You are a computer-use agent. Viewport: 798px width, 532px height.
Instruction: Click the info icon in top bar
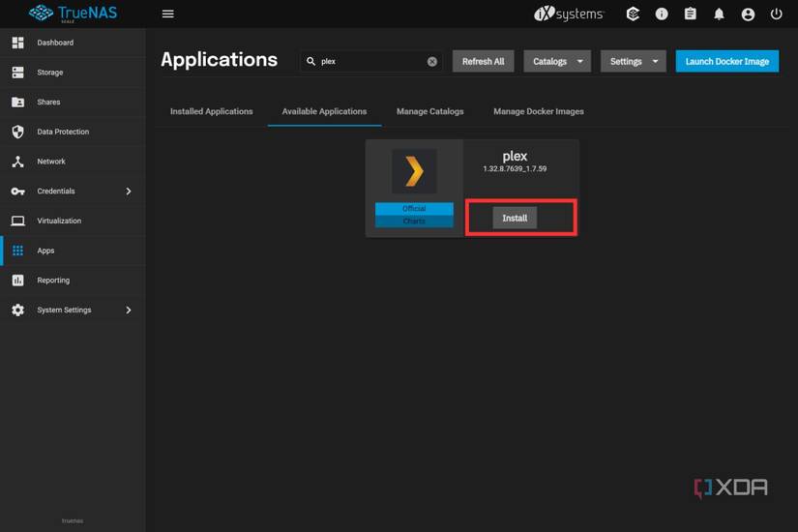[662, 14]
